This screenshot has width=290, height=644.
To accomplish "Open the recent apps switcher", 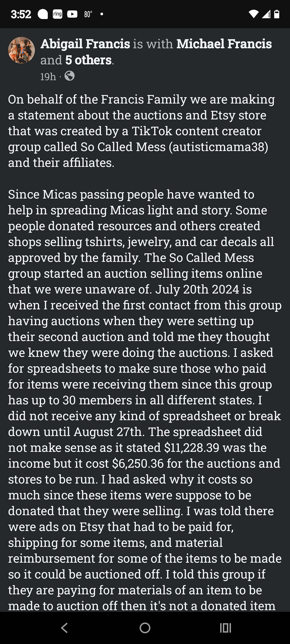I will pos(225,628).
